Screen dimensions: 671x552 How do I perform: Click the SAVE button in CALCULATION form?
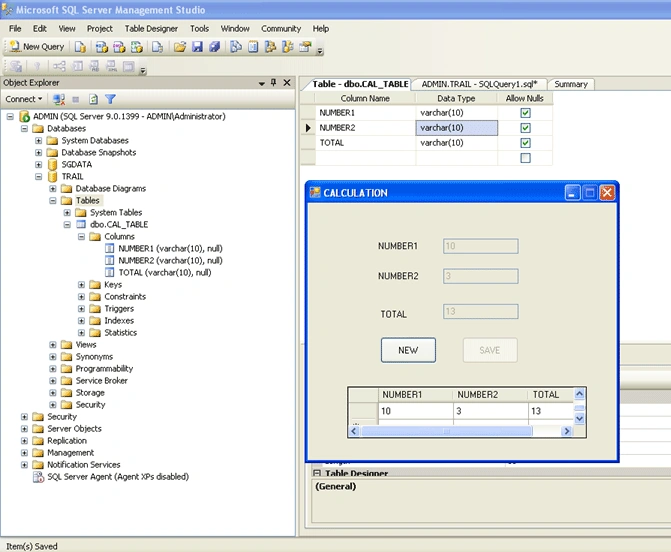click(490, 350)
